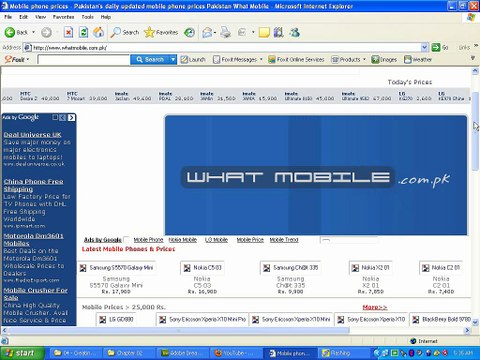This screenshot has height=360, width=480.
Task: Open the Tools menu
Action: 88,17
